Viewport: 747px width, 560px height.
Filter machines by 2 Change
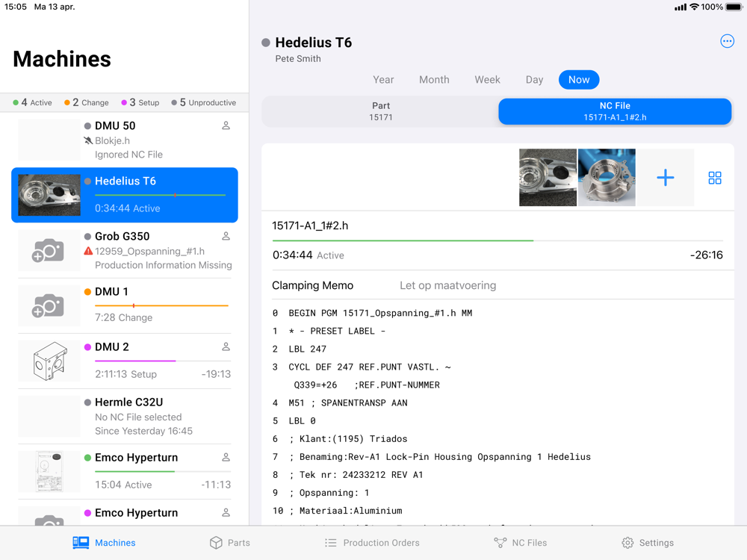86,102
